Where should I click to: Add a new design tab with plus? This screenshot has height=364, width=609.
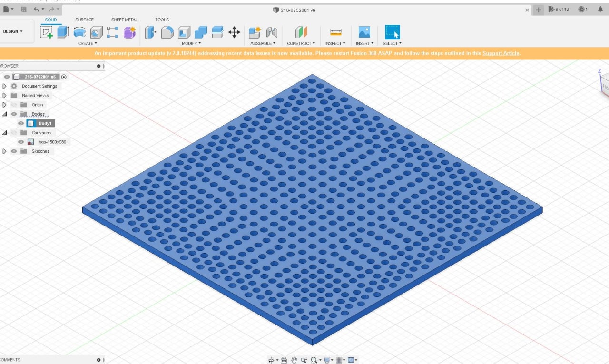[538, 10]
